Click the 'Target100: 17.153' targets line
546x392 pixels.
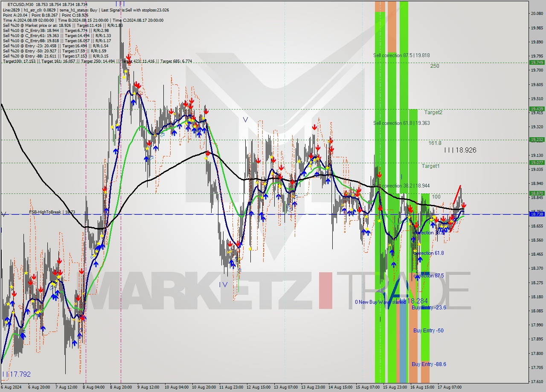[x=97, y=61]
